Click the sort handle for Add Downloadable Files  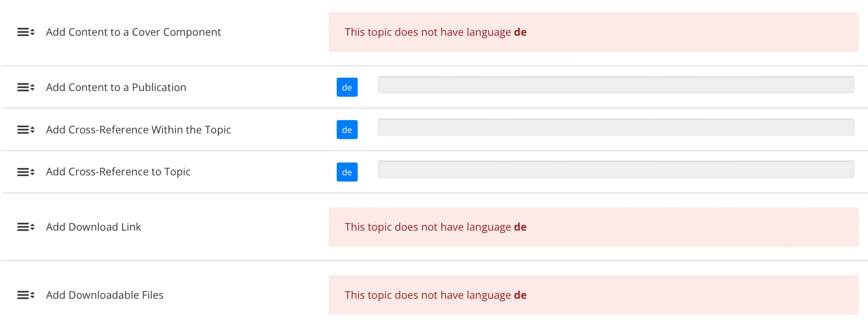point(25,295)
